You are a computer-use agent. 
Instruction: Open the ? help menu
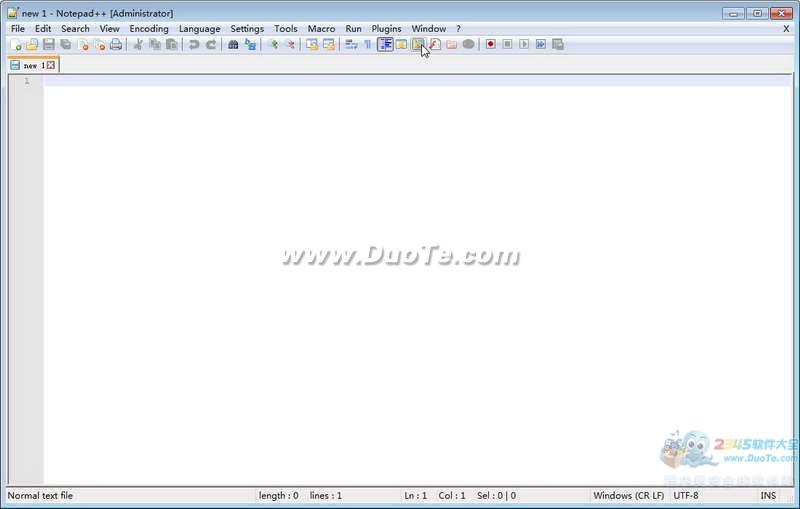click(458, 29)
